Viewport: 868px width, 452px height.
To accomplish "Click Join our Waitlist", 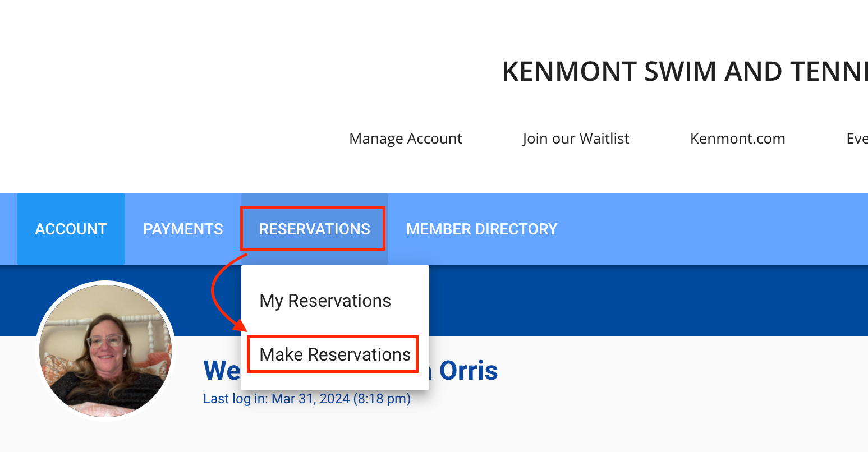I will [x=575, y=138].
